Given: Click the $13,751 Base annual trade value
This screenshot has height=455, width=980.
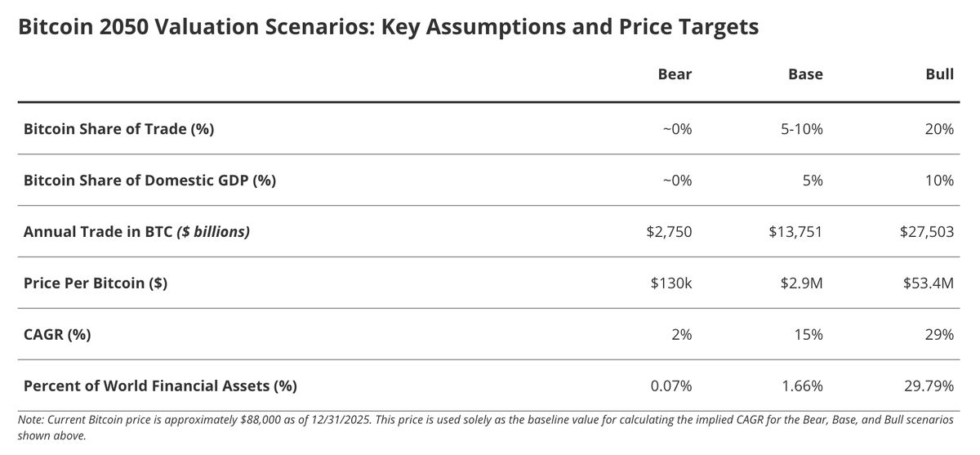Looking at the screenshot, I should (x=795, y=232).
